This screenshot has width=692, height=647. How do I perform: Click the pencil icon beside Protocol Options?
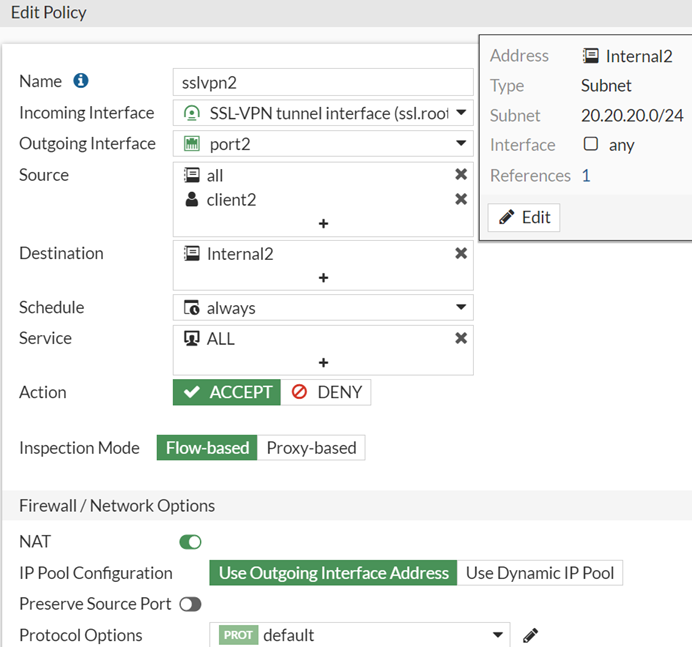coord(531,636)
